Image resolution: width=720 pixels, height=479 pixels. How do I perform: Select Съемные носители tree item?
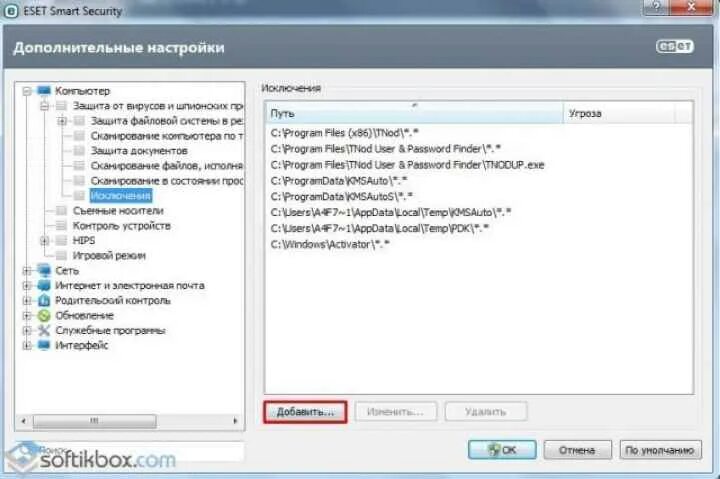pos(118,211)
